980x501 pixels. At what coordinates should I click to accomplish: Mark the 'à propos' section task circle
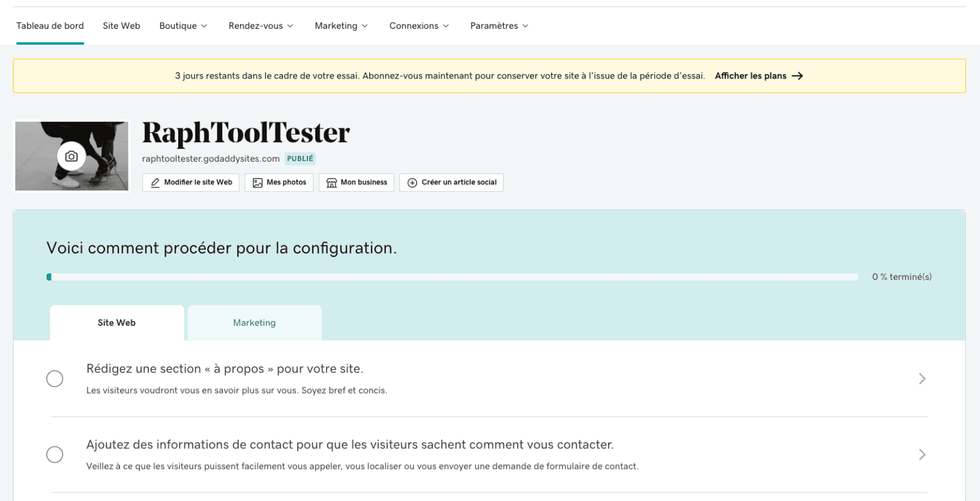(55, 379)
